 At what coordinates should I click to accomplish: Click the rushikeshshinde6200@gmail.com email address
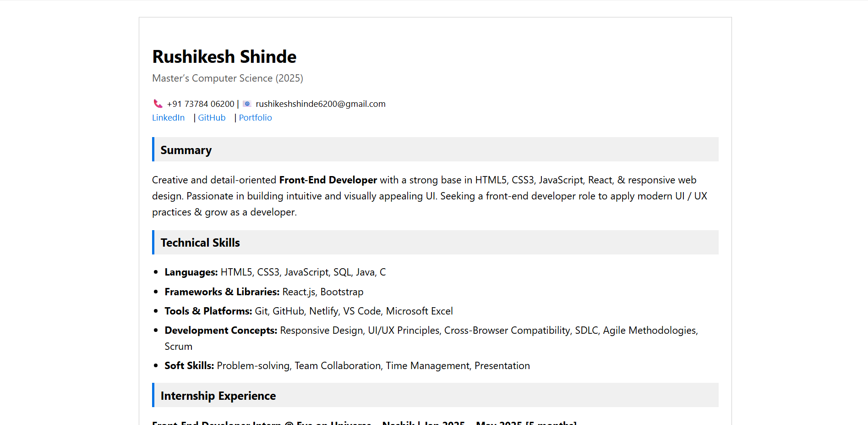(x=320, y=104)
